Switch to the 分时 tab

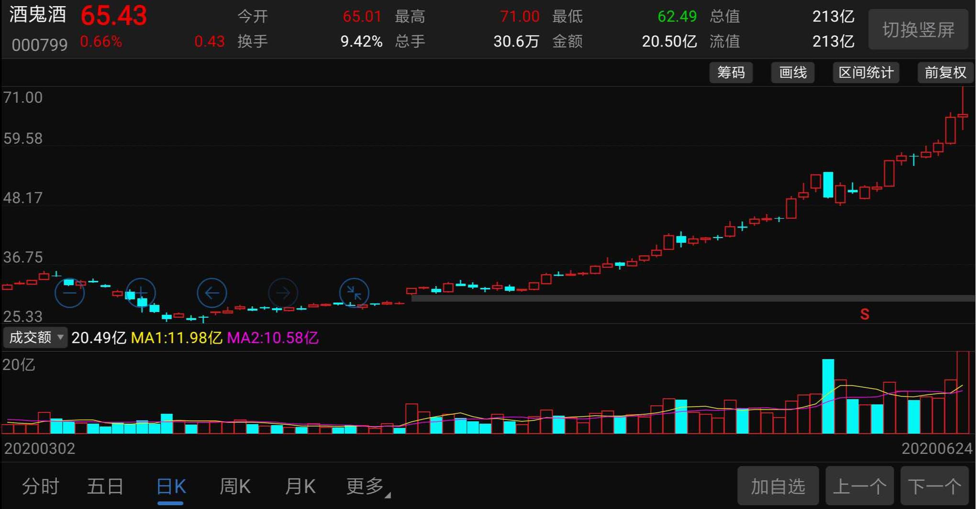pos(41,486)
